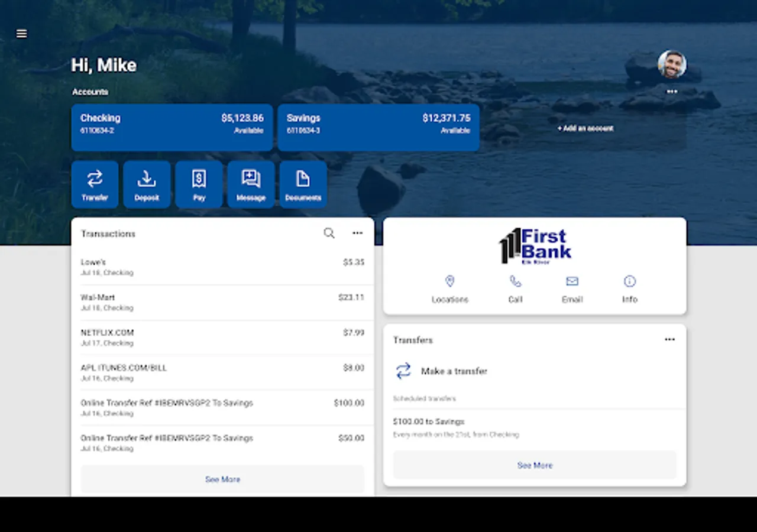Click Add an account

pyautogui.click(x=585, y=128)
